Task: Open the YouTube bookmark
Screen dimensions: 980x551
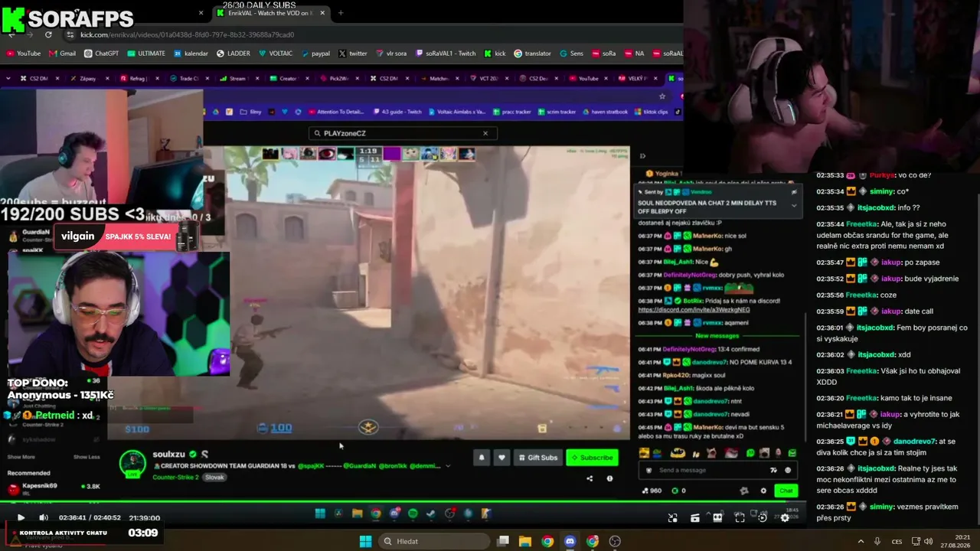Action: [x=23, y=54]
